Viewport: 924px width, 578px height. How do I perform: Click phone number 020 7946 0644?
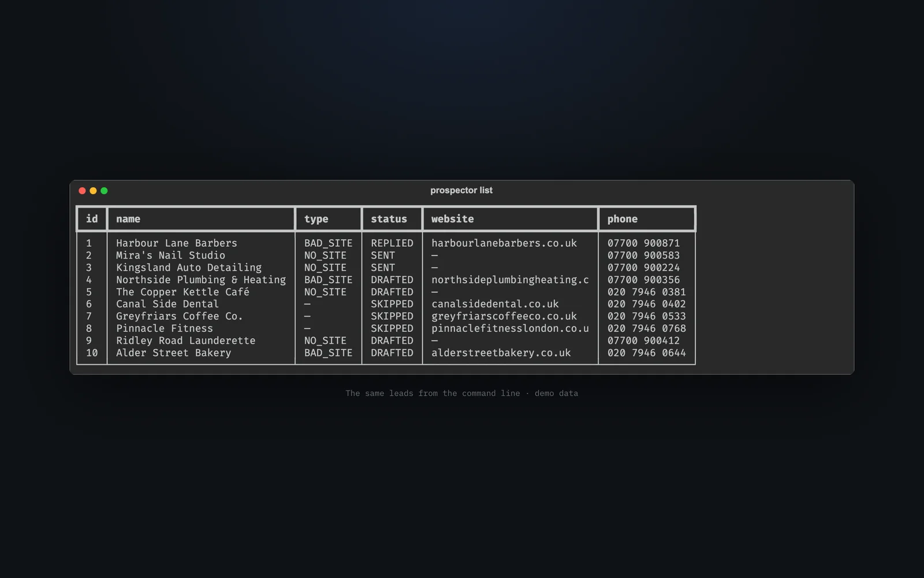(x=647, y=353)
